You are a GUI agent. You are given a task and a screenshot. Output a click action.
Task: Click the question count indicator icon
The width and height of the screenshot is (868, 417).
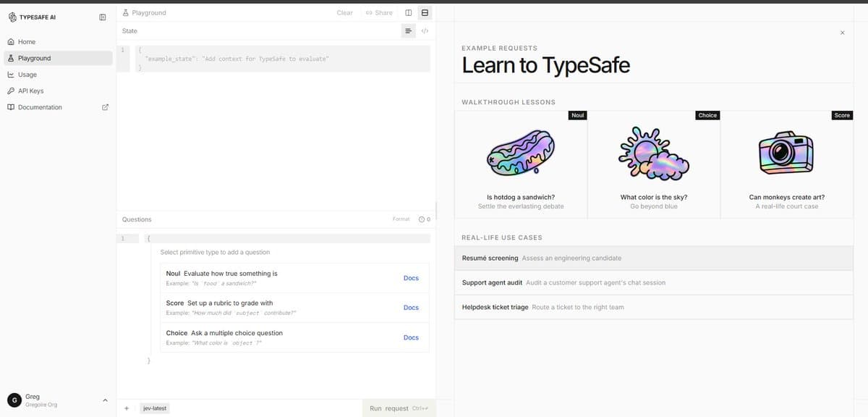pos(422,219)
